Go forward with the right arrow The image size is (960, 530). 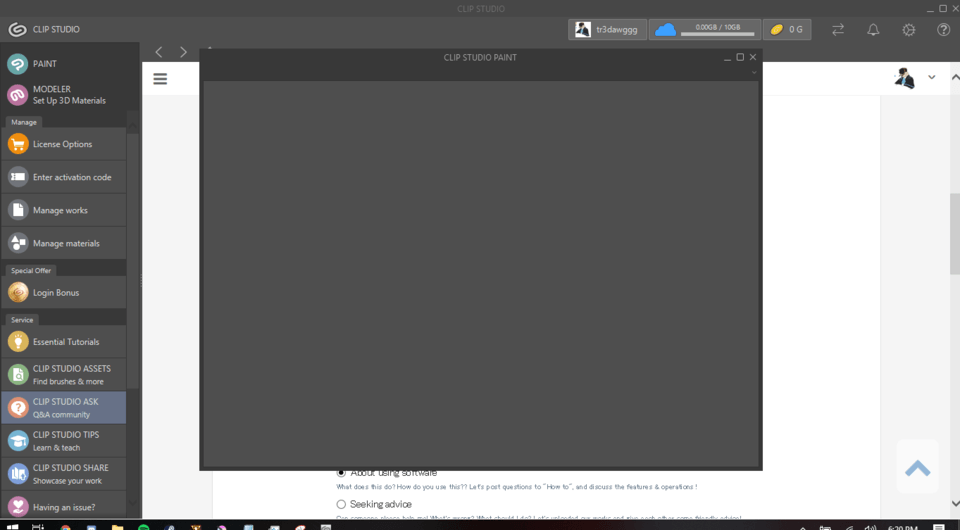coord(183,52)
